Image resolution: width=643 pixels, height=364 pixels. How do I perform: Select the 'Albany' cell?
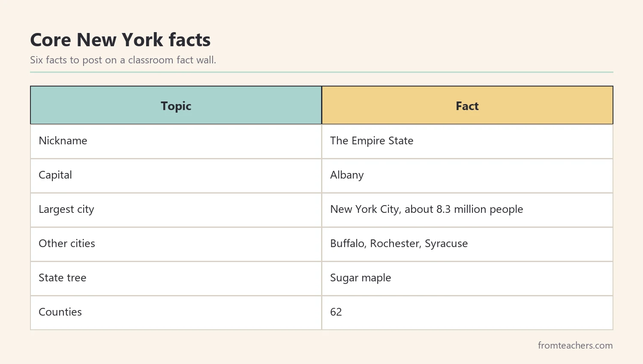point(467,176)
